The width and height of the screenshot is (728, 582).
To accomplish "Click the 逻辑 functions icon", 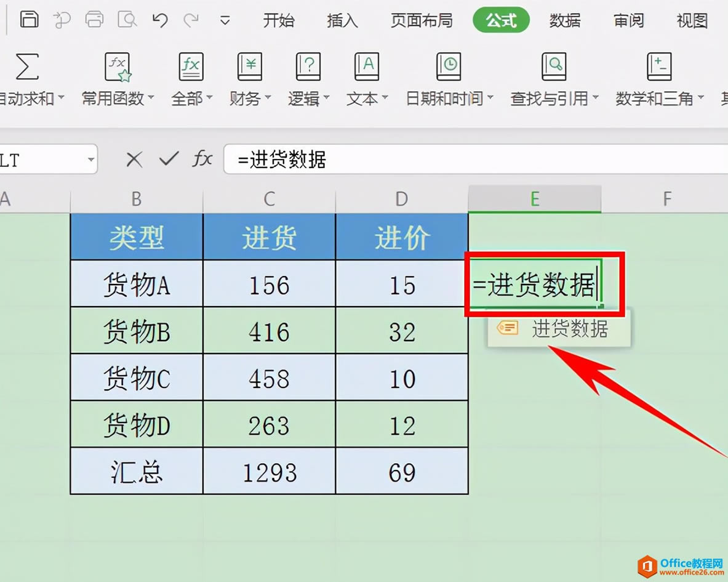I will point(308,67).
